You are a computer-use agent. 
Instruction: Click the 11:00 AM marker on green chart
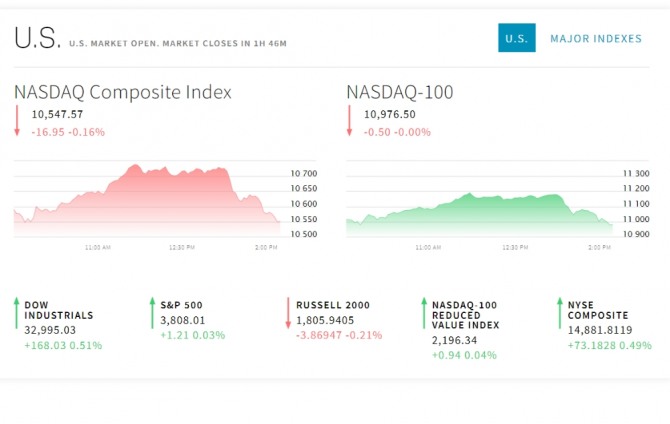click(x=429, y=246)
